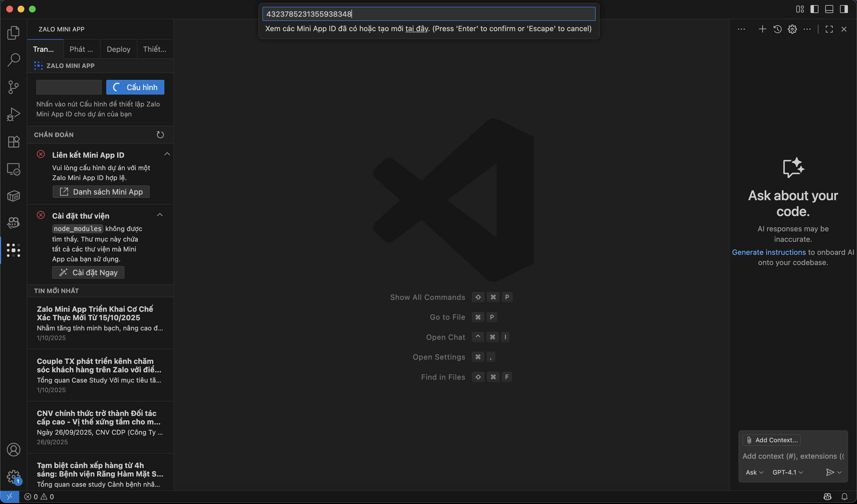Screen dimensions: 857x504
Task: Open the Run and Debug view
Action: click(14, 114)
